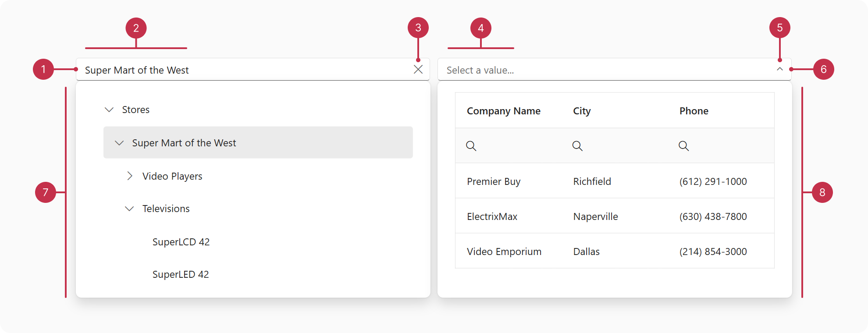
Task: Expand the Video Players node
Action: [x=129, y=176]
